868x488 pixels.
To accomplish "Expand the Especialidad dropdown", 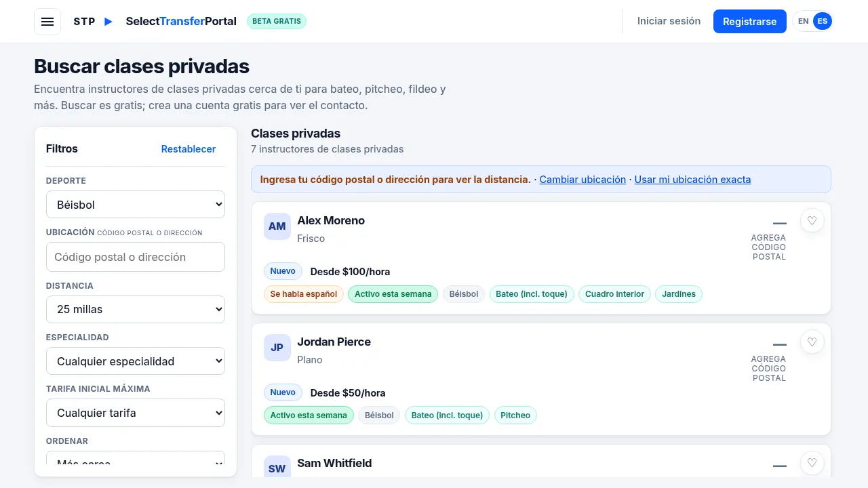I will (136, 361).
